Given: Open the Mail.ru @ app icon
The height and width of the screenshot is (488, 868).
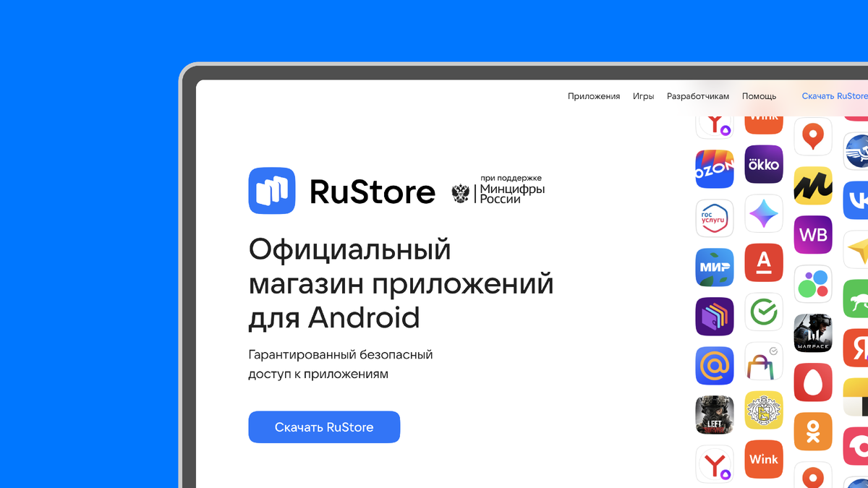Looking at the screenshot, I should (x=715, y=366).
